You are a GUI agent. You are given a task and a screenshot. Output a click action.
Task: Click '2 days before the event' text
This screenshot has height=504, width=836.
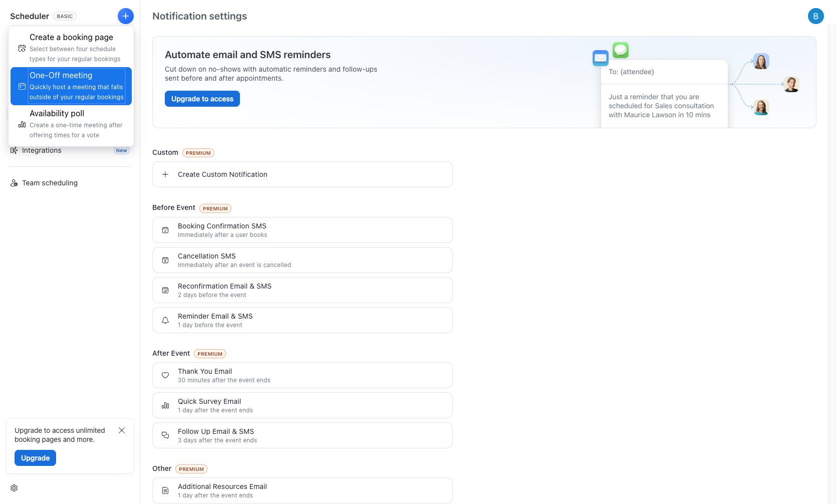tap(212, 295)
